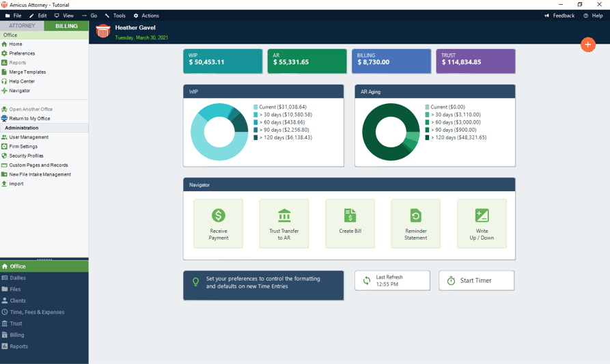
Task: Click the Last Refresh sync icon
Action: pyautogui.click(x=366, y=281)
